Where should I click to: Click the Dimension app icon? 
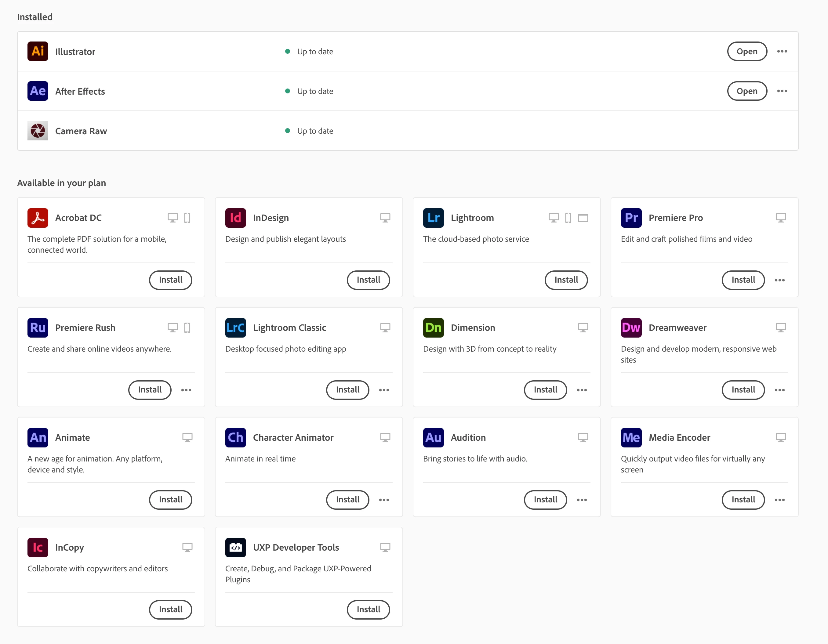click(433, 327)
